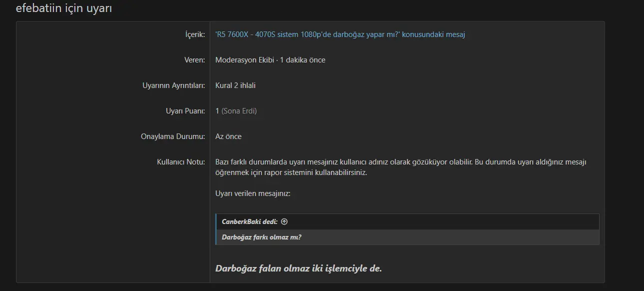This screenshot has width=644, height=291.
Task: Select the 'Kural 2 ihlali' warning detail
Action: [x=236, y=85]
